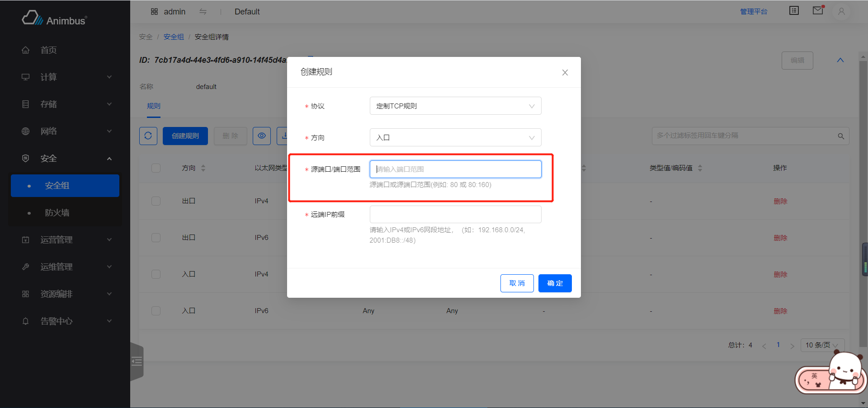Toggle the select-all header checkbox

tap(156, 168)
